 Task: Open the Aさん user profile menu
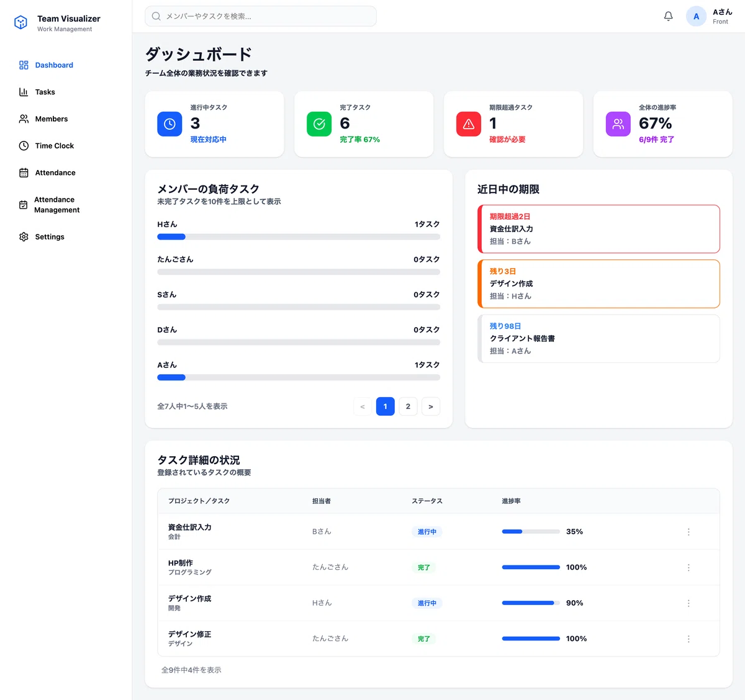click(709, 16)
